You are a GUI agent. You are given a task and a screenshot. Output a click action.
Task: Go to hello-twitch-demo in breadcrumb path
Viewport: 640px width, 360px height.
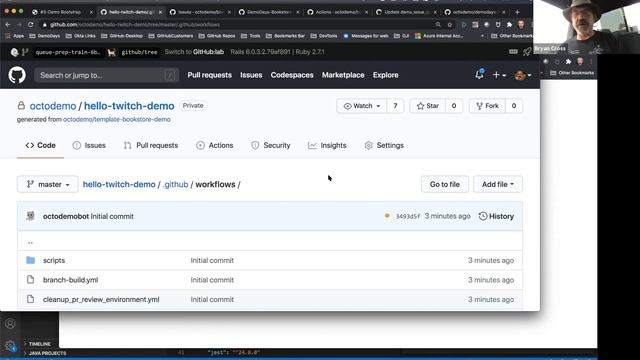[119, 184]
